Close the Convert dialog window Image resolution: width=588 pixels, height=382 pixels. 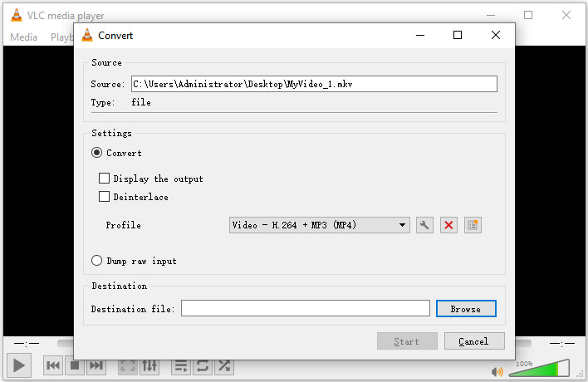[495, 35]
